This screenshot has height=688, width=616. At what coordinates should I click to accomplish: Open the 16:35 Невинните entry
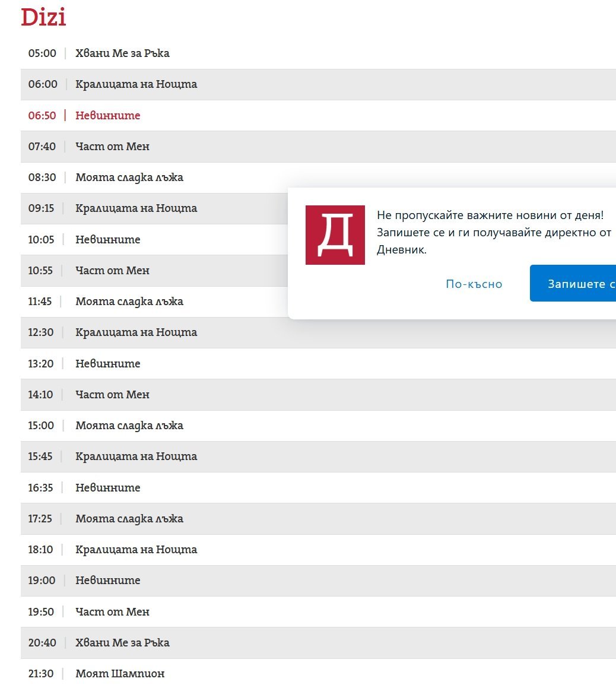click(x=107, y=488)
